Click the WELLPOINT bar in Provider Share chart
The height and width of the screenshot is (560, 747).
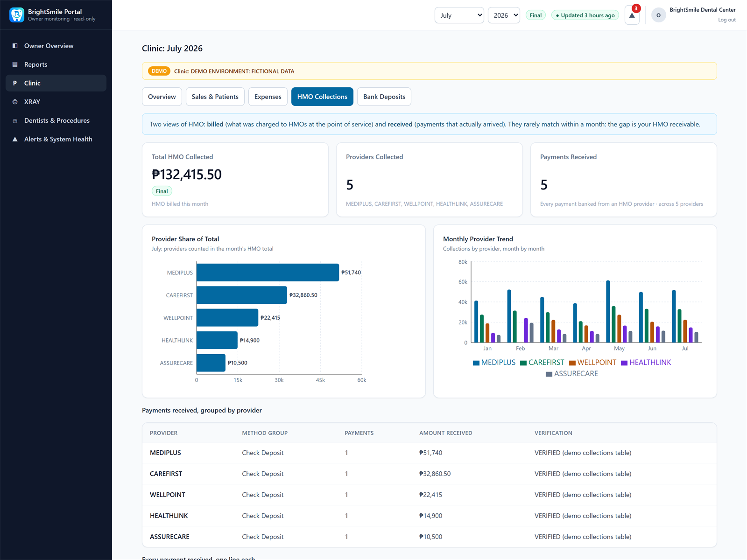(227, 318)
